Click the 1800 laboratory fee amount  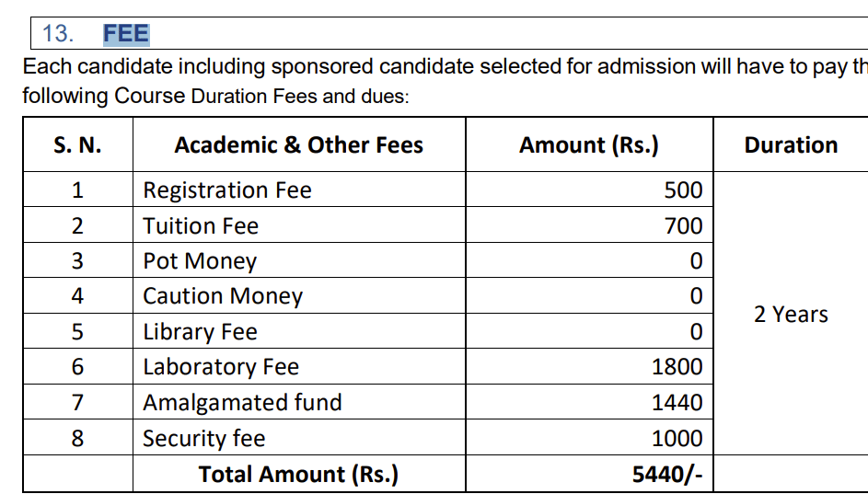[x=677, y=367]
